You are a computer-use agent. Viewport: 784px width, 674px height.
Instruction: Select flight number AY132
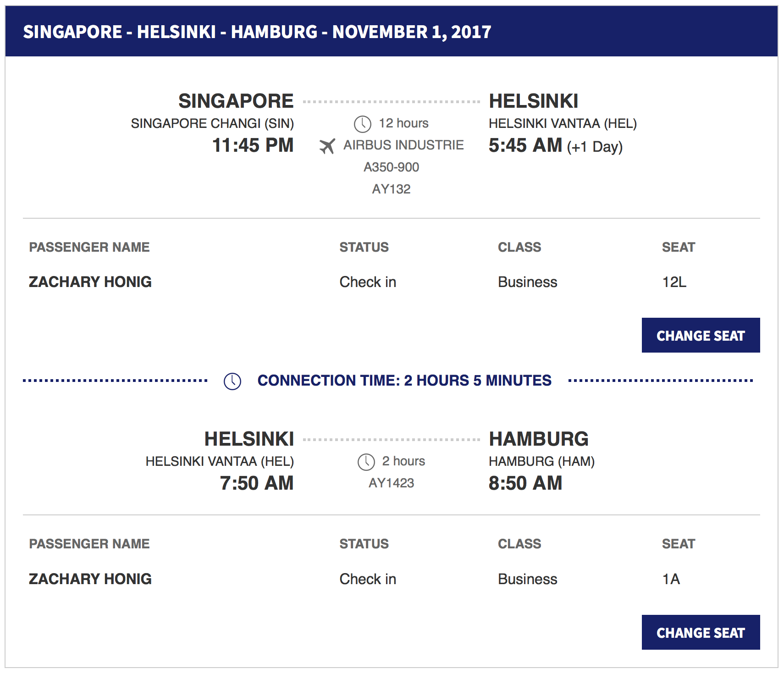coord(391,189)
